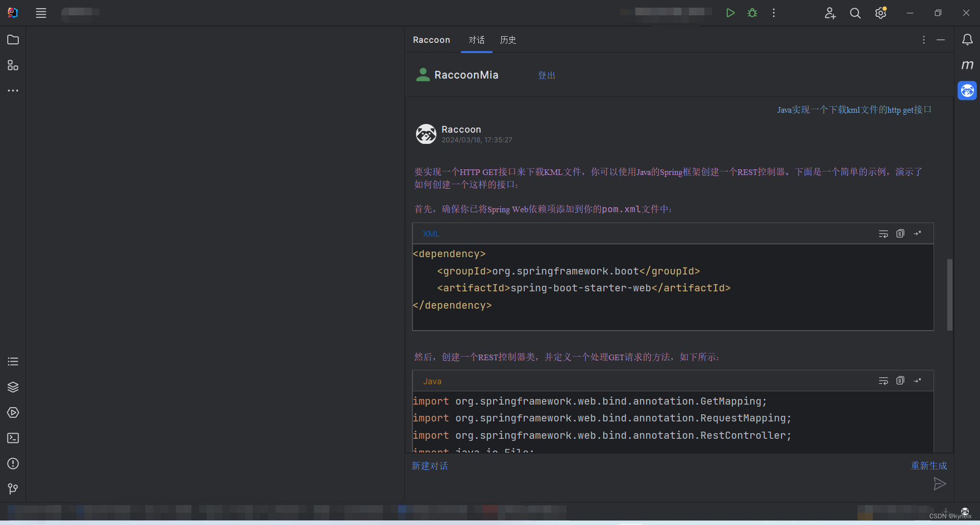Insert XML code at cursor
This screenshot has width=980, height=525.
(x=917, y=234)
